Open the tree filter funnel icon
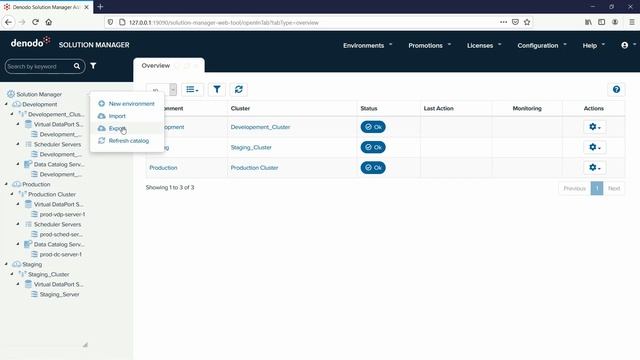This screenshot has width=640, height=360. [x=93, y=66]
